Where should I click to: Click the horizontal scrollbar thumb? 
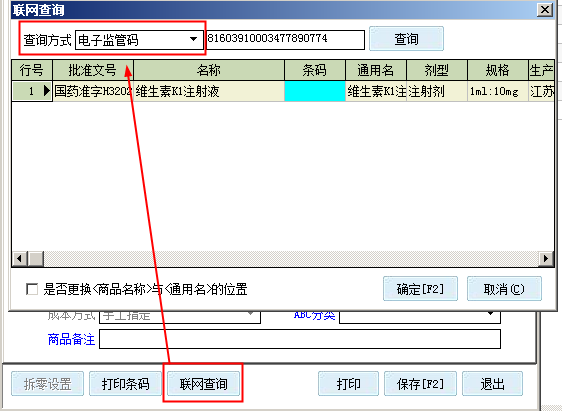[x=36, y=258]
